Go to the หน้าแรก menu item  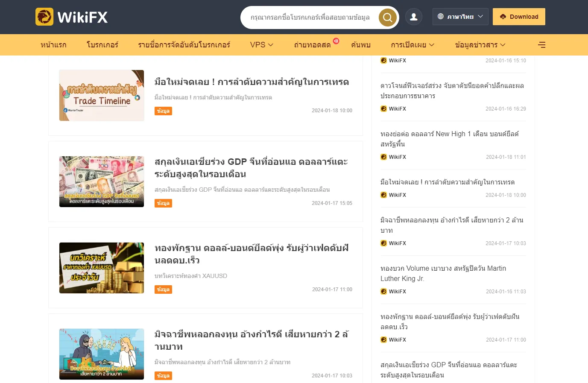point(53,45)
